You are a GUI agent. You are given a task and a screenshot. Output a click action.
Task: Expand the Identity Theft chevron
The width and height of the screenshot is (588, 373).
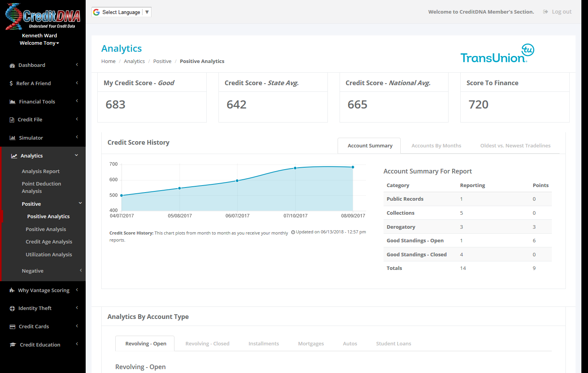[x=77, y=308]
